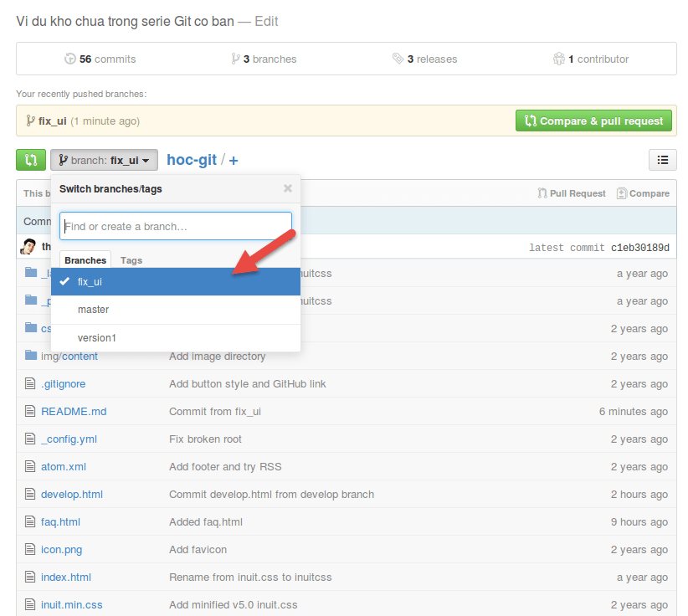The height and width of the screenshot is (616, 688).
Task: Click the releases tag icon
Action: pyautogui.click(x=398, y=59)
